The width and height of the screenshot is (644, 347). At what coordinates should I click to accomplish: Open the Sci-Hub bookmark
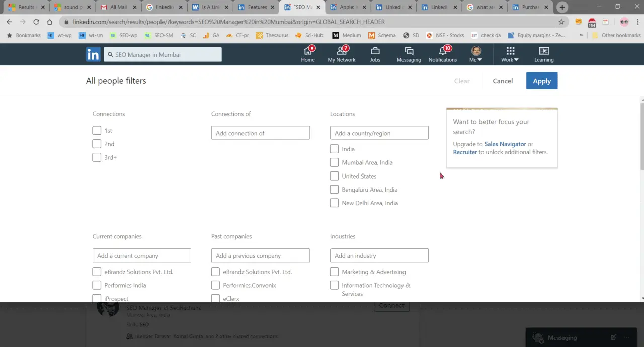pos(309,35)
